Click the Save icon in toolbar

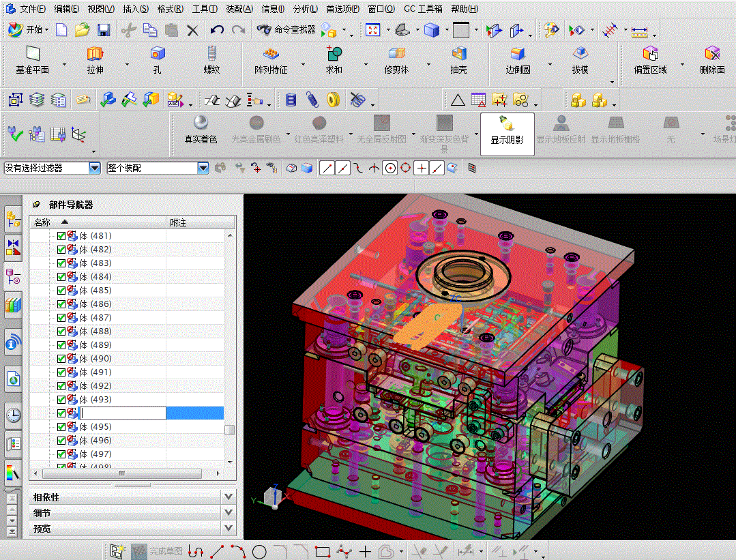104,30
